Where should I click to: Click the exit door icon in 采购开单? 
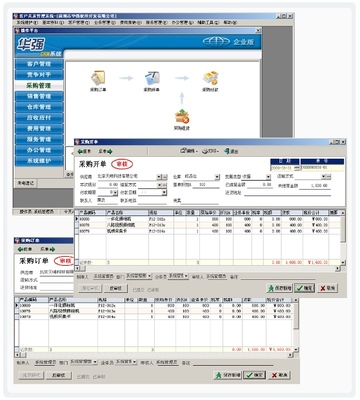(x=231, y=151)
